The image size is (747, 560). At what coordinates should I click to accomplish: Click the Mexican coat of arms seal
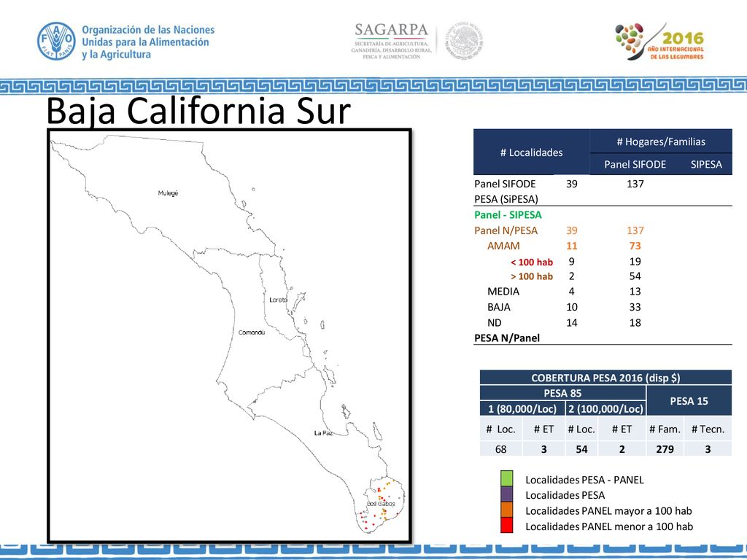464,41
